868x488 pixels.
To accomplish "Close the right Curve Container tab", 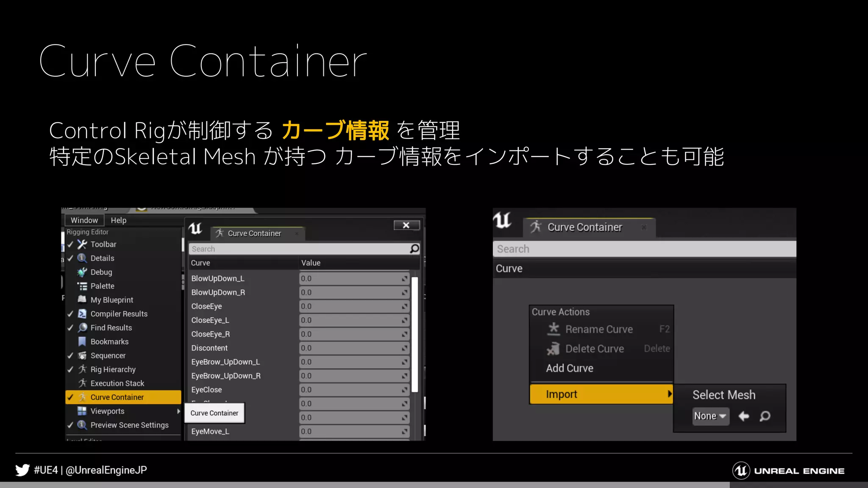I will pos(644,227).
